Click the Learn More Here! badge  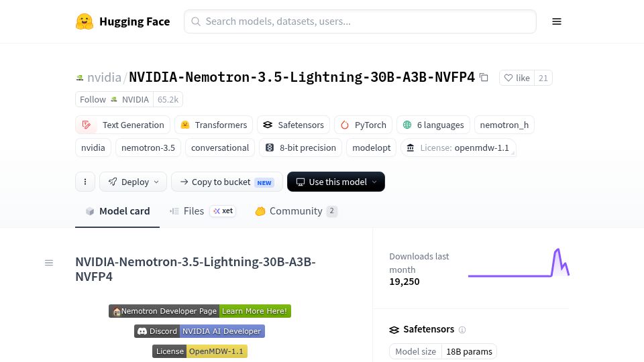[x=255, y=311]
